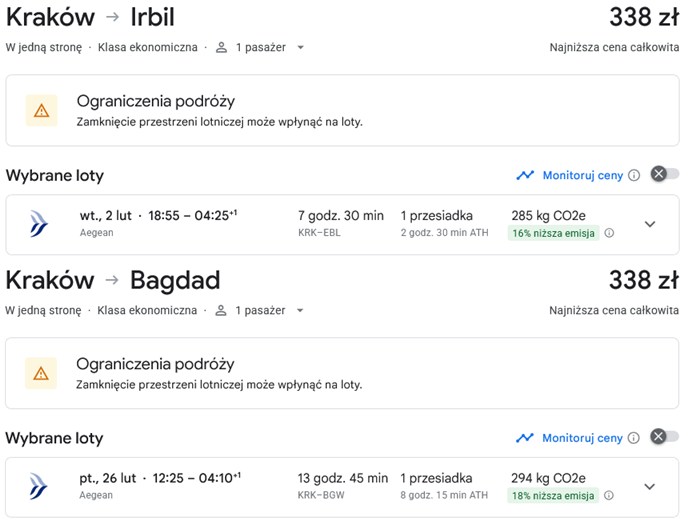Open the emissions info icon beside 18% niższa emisja
Viewport: 684px width, 520px height.
609,496
